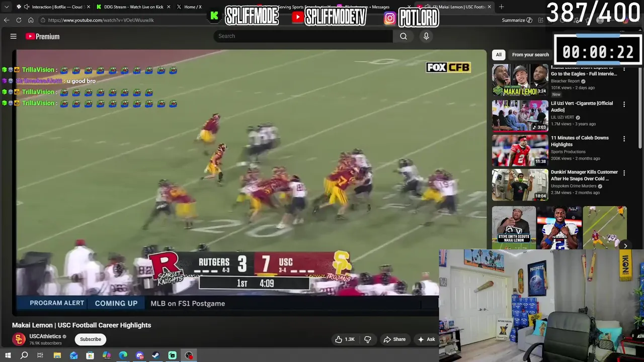Subscribe to USCAthletics channel
Viewport: 644px width, 362px height.
pyautogui.click(x=91, y=339)
